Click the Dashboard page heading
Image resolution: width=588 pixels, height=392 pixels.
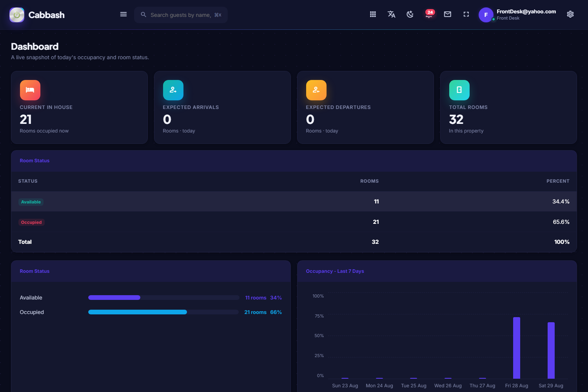coord(35,47)
